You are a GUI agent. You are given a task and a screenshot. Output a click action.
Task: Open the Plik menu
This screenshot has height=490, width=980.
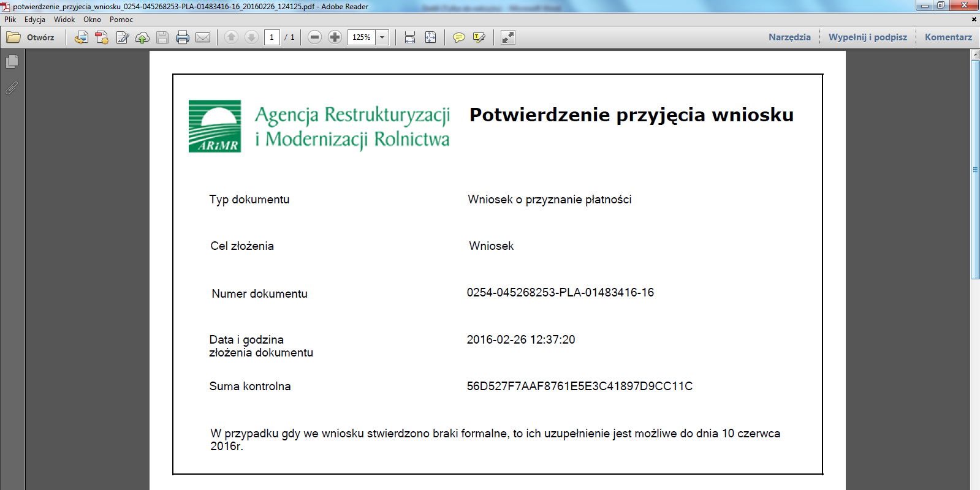pyautogui.click(x=10, y=20)
